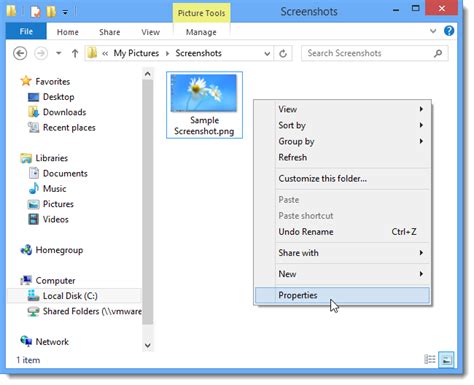
Task: Collapse the ribbon with the chevron
Action: 433,31
